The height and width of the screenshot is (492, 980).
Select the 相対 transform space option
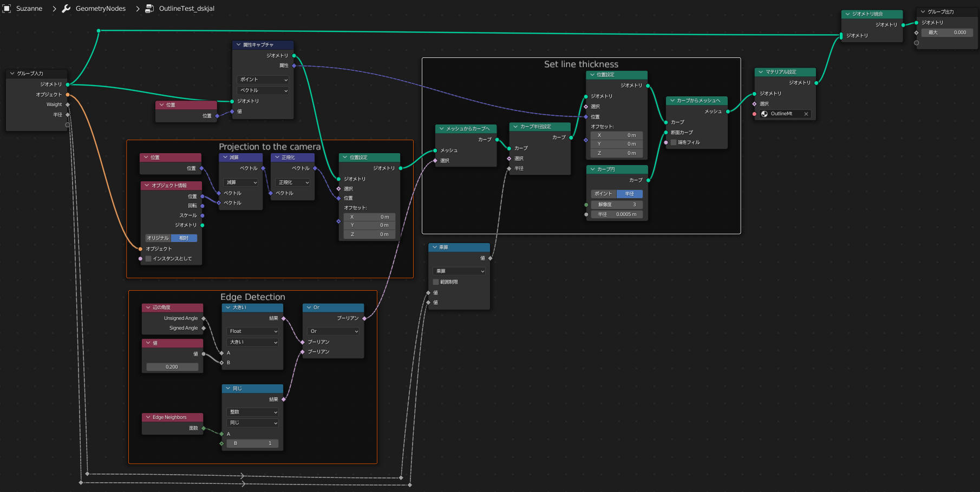coord(184,238)
